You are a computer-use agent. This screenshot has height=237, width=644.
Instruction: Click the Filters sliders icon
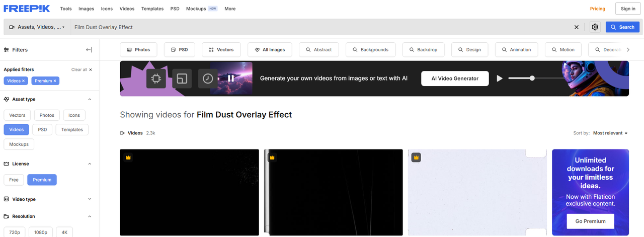(x=7, y=50)
